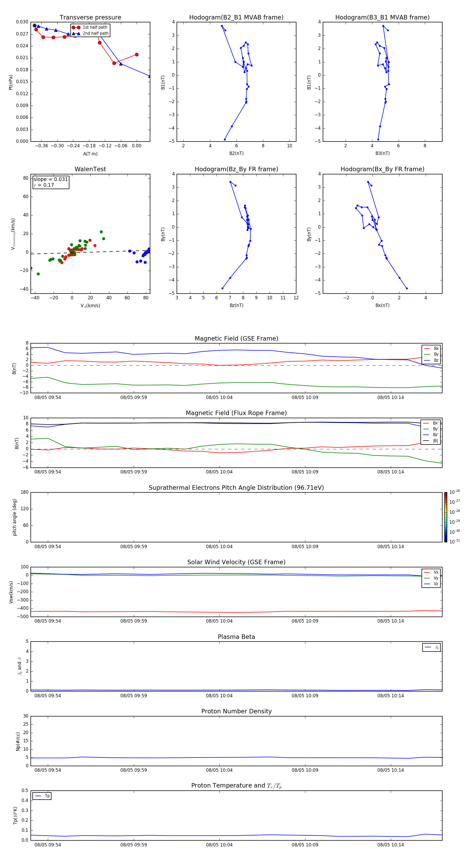This screenshot has height=868, width=473.
Task: Click the 10^-31 colorbar tick label
Action: 455,542
